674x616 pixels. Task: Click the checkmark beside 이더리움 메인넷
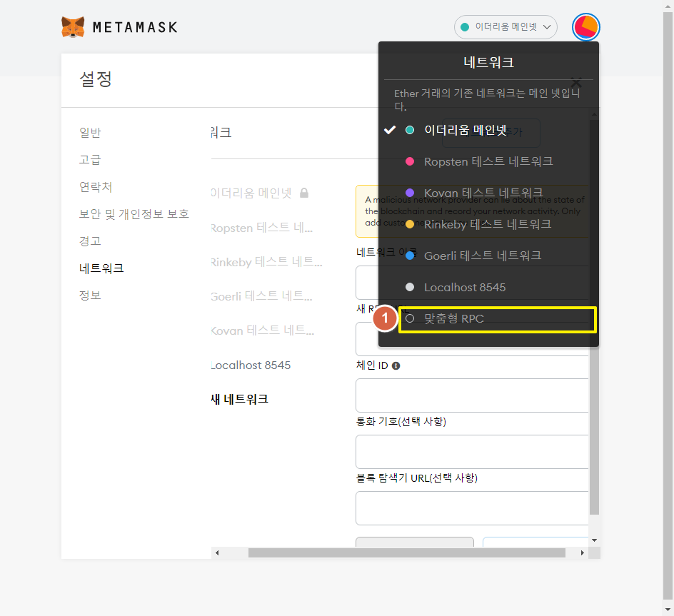389,130
